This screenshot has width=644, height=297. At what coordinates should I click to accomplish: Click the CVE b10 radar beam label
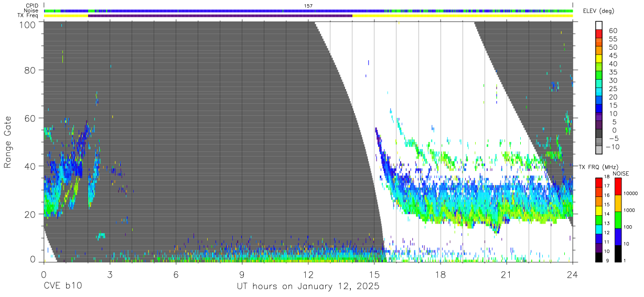tap(62, 287)
